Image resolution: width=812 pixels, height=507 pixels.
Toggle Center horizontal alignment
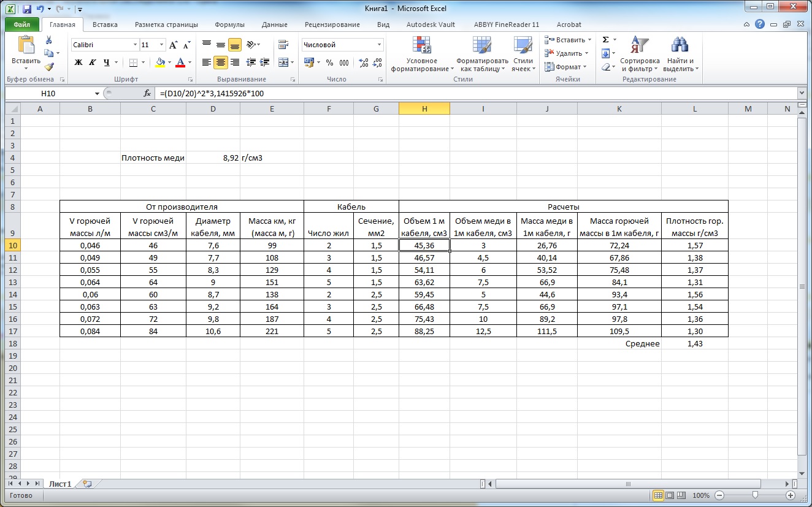(x=221, y=63)
